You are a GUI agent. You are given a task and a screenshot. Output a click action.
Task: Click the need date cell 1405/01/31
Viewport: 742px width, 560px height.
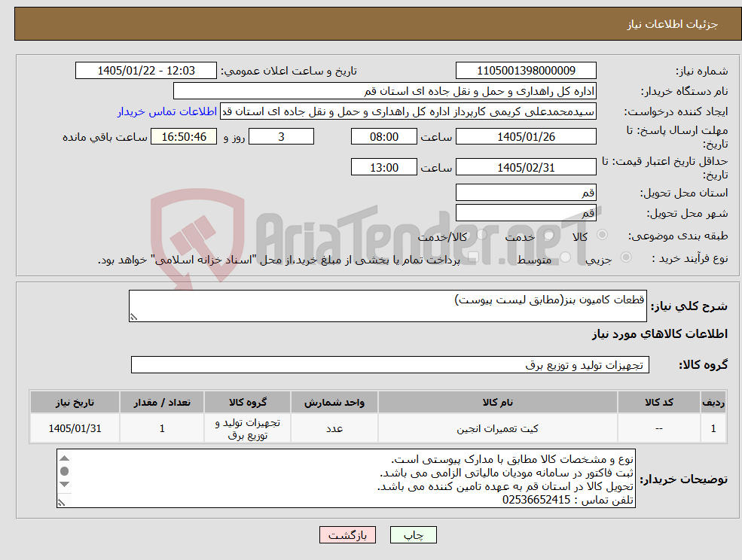75,428
